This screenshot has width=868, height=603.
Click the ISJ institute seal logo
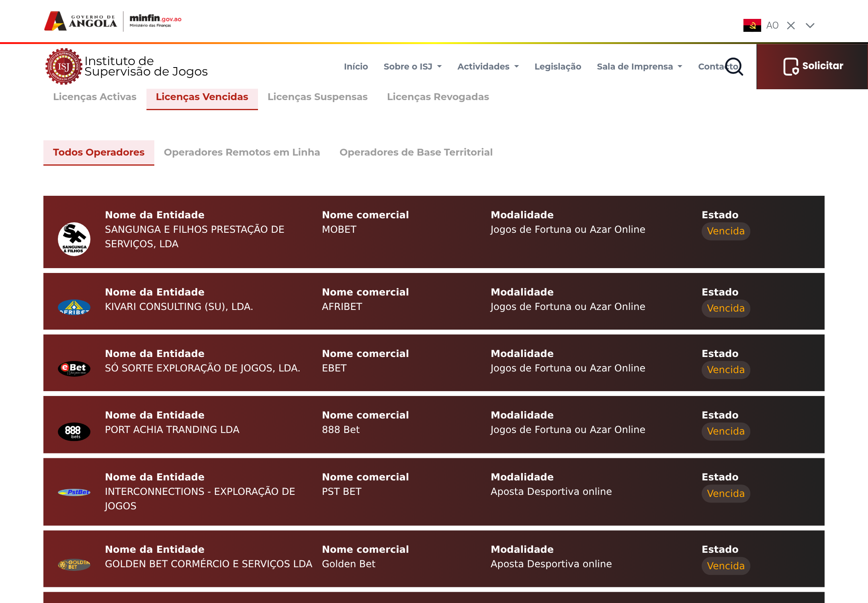click(63, 66)
